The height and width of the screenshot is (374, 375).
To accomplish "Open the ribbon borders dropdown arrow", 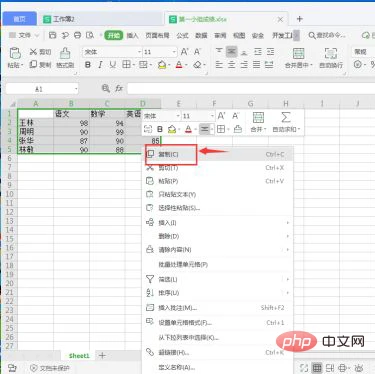I will (x=133, y=65).
